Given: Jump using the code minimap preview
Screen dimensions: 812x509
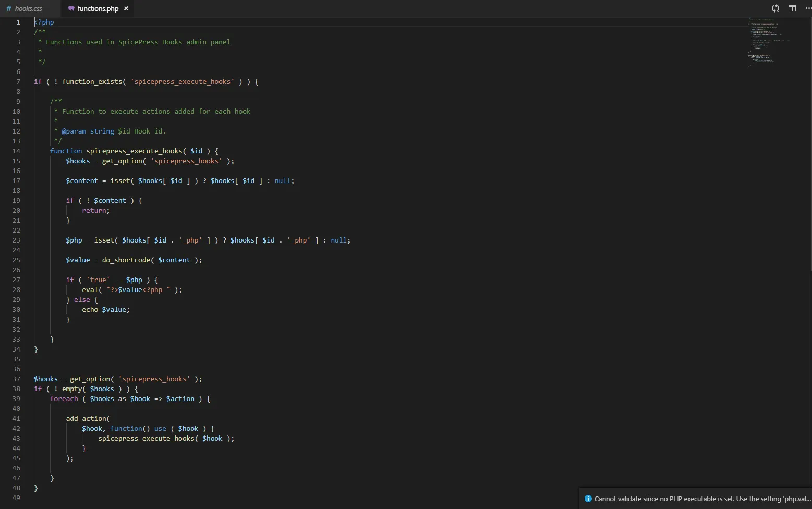Looking at the screenshot, I should tap(769, 43).
